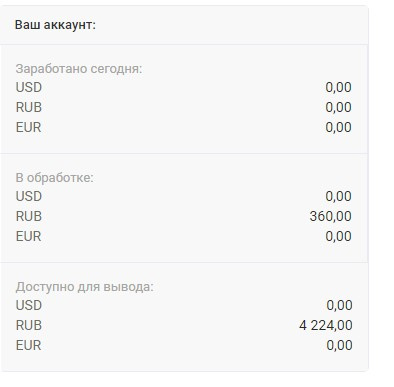Click the 4 224,00 RUB withdrawable amount
The image size is (394, 387).
tap(326, 325)
